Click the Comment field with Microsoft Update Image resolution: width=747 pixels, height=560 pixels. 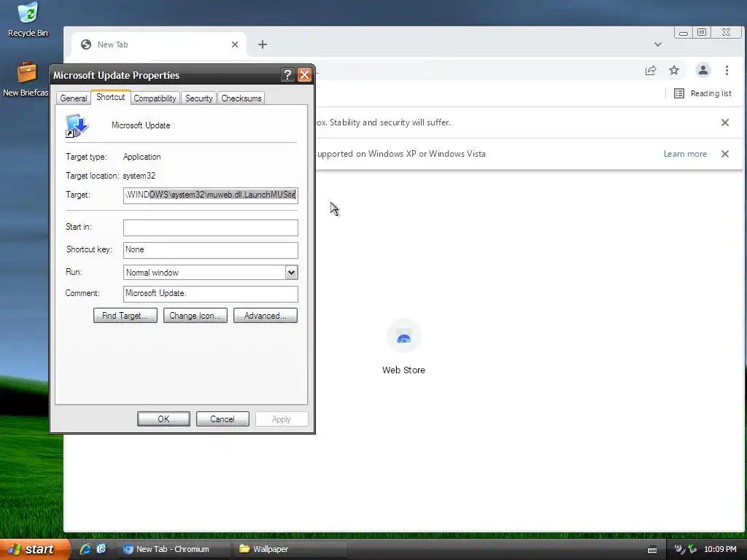click(211, 294)
